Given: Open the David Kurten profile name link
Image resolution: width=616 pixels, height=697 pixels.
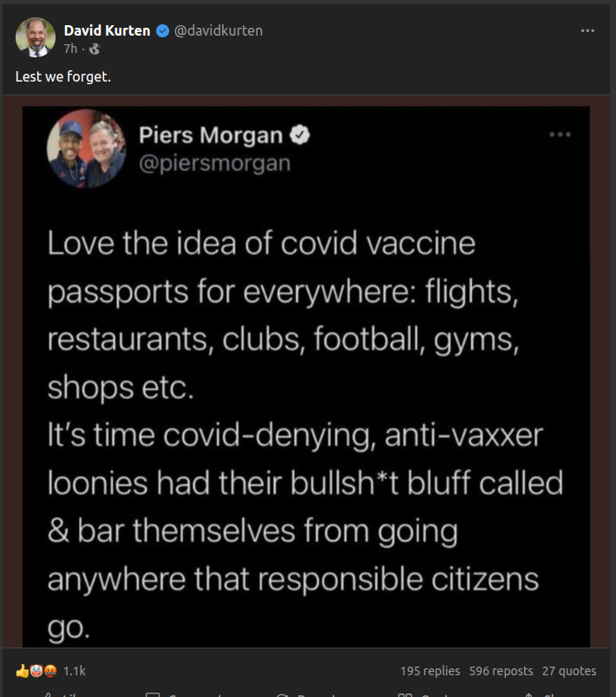Looking at the screenshot, I should pyautogui.click(x=108, y=30).
